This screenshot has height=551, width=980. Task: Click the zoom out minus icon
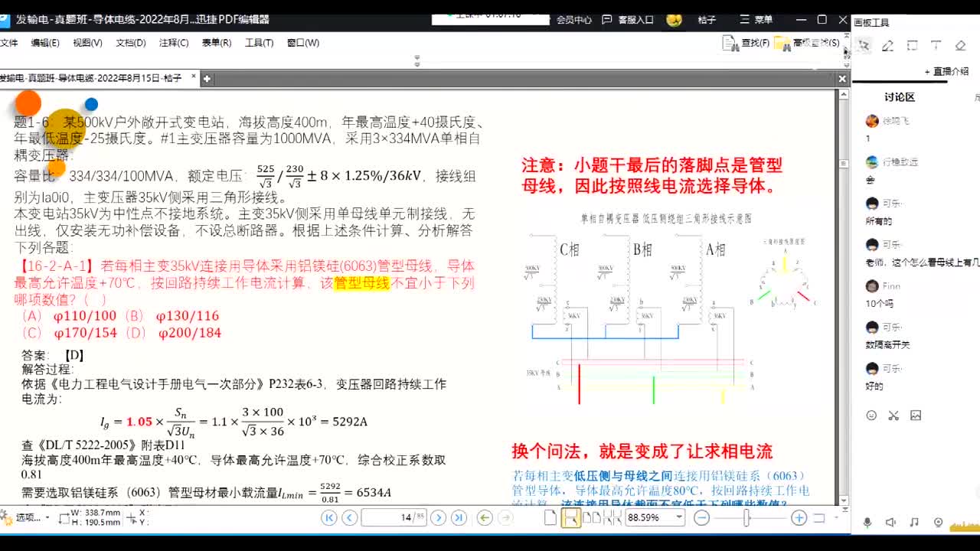(x=701, y=518)
